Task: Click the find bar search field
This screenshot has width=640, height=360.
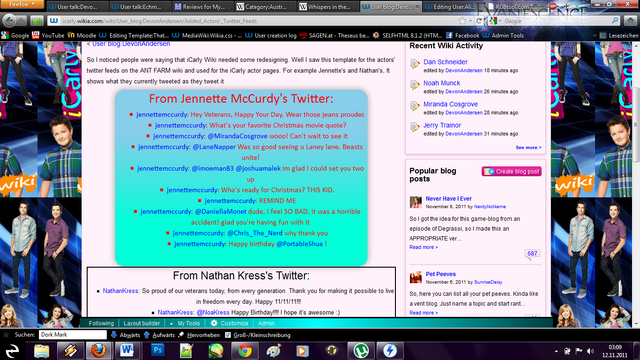Action: pos(73,335)
